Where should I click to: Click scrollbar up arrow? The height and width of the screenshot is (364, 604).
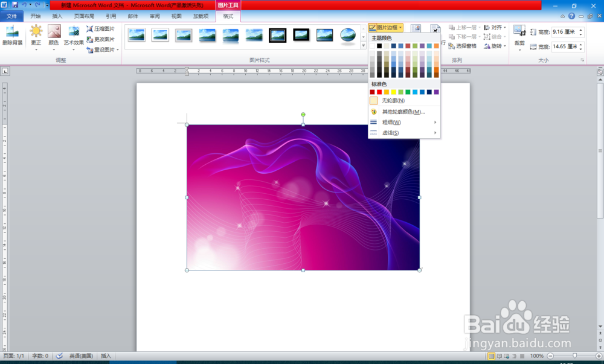pos(600,79)
